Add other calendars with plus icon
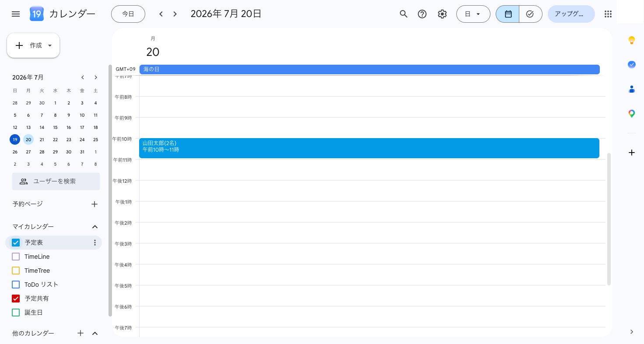Screen dimensions: 644x344 pyautogui.click(x=80, y=333)
